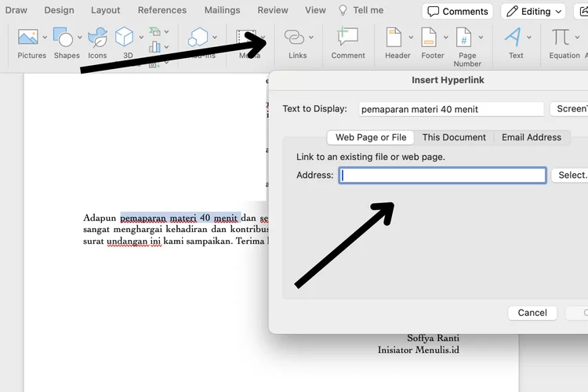Open the Pictures insert tool
This screenshot has width=588, height=392.
27,37
